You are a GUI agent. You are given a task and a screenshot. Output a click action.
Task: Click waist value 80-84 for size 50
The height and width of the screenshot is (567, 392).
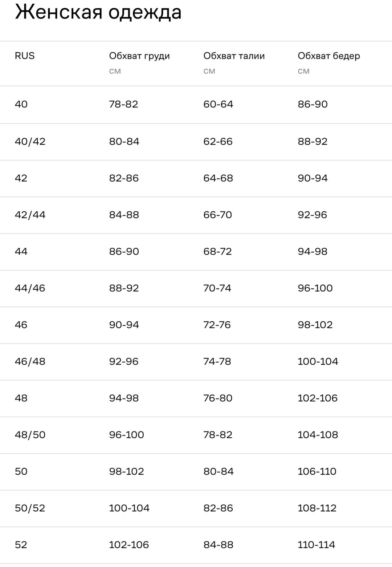(x=219, y=471)
